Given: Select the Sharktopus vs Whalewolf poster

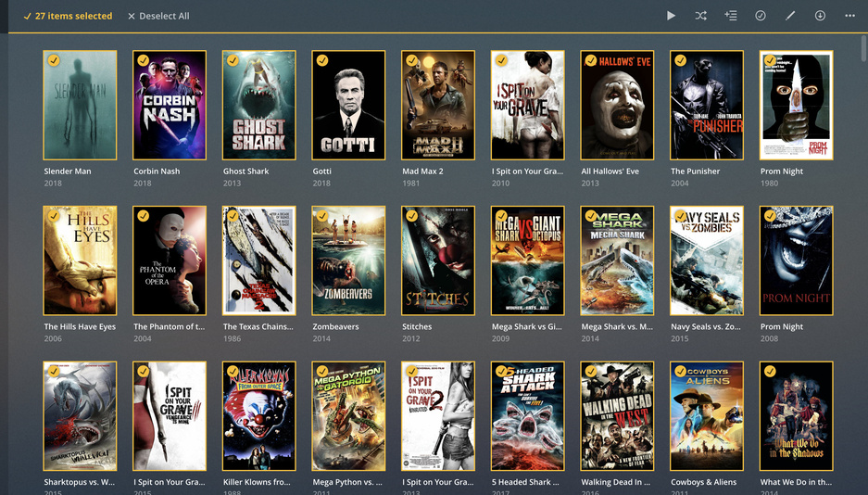Looking at the screenshot, I should pyautogui.click(x=80, y=416).
